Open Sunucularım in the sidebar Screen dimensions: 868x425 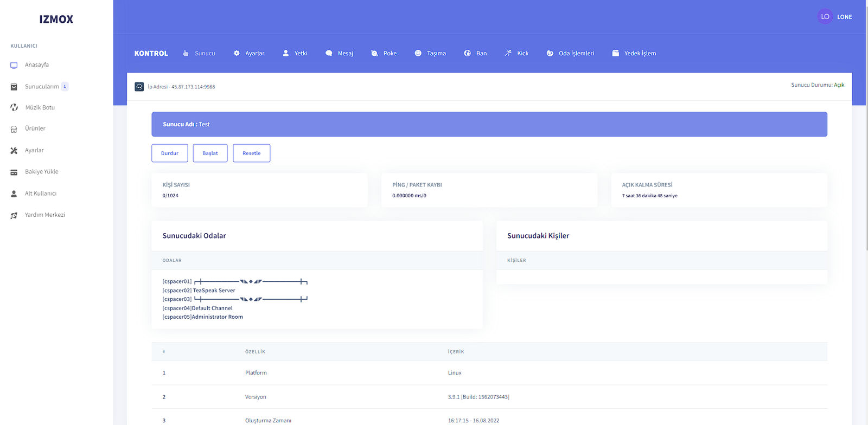coord(42,87)
